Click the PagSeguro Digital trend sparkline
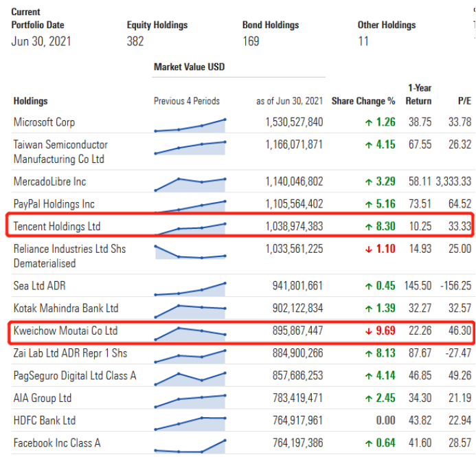The height and width of the screenshot is (457, 476). coord(190,377)
